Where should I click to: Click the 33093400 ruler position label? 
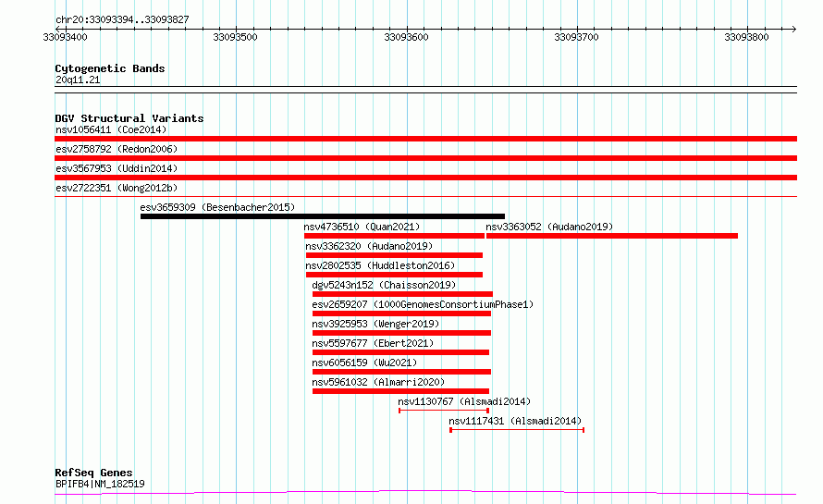(65, 37)
